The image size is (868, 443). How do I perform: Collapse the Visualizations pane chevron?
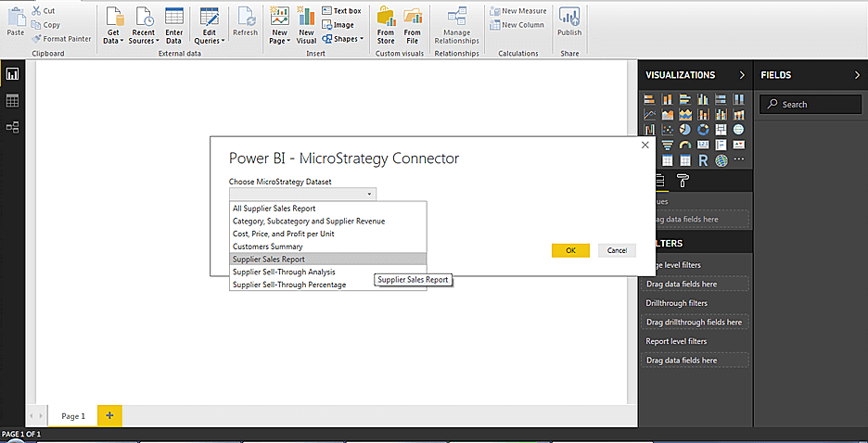pyautogui.click(x=742, y=75)
